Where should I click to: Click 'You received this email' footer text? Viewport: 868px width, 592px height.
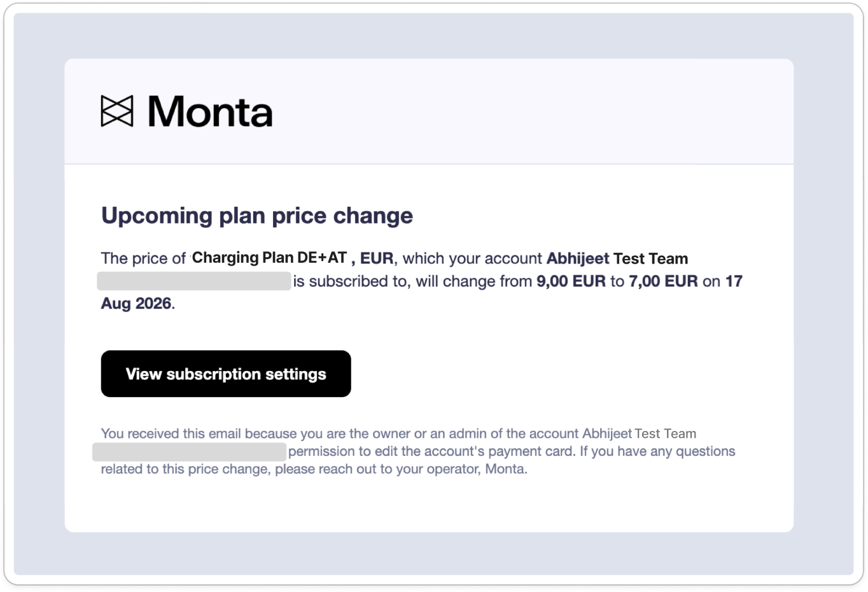[171, 433]
